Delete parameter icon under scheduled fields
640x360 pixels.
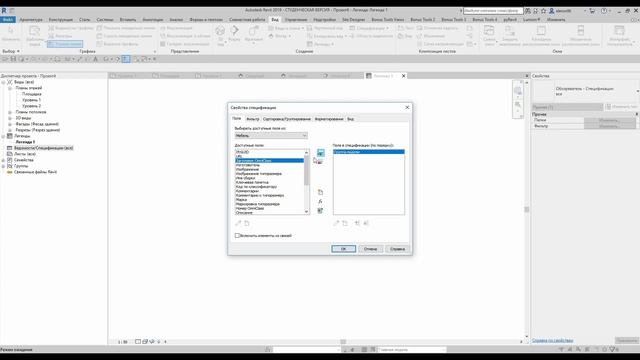click(x=345, y=223)
